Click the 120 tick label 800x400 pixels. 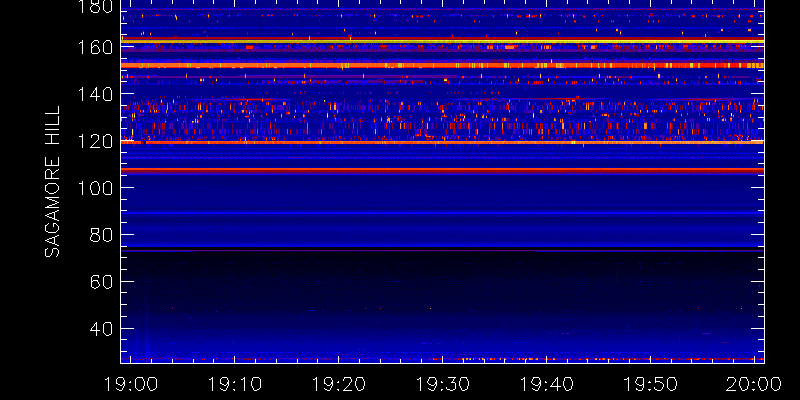coord(96,141)
